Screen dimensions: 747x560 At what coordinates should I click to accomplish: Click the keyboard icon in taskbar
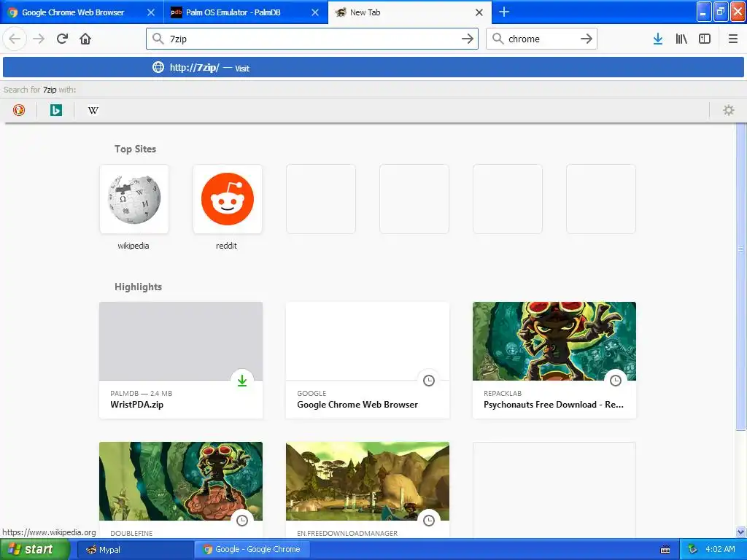[x=665, y=550]
